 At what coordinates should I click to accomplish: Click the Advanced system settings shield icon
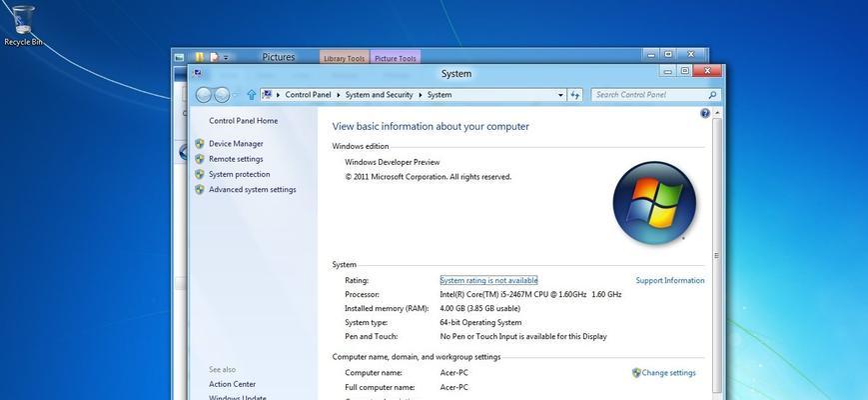tap(200, 189)
